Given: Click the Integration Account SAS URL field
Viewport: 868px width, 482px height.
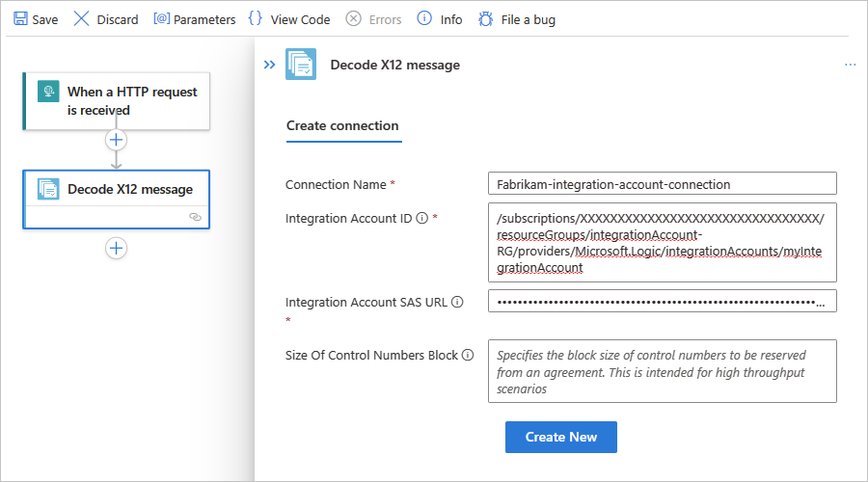Looking at the screenshot, I should pyautogui.click(x=662, y=302).
